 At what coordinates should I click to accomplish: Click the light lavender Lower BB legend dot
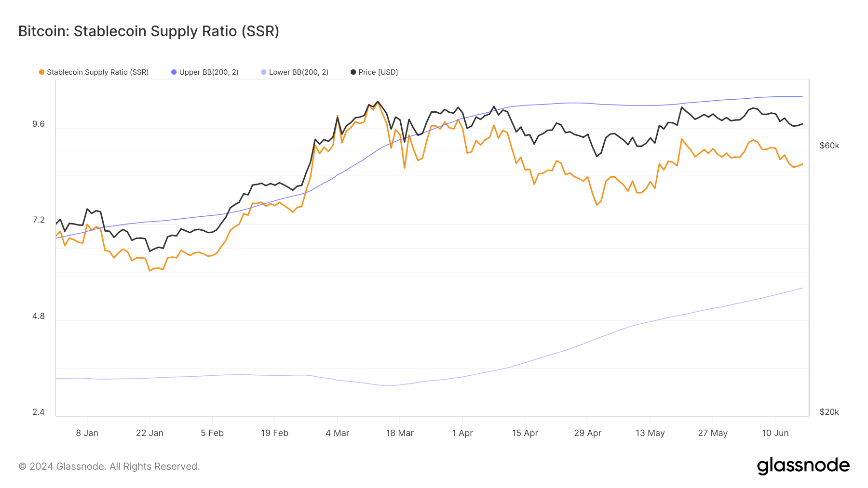(264, 72)
